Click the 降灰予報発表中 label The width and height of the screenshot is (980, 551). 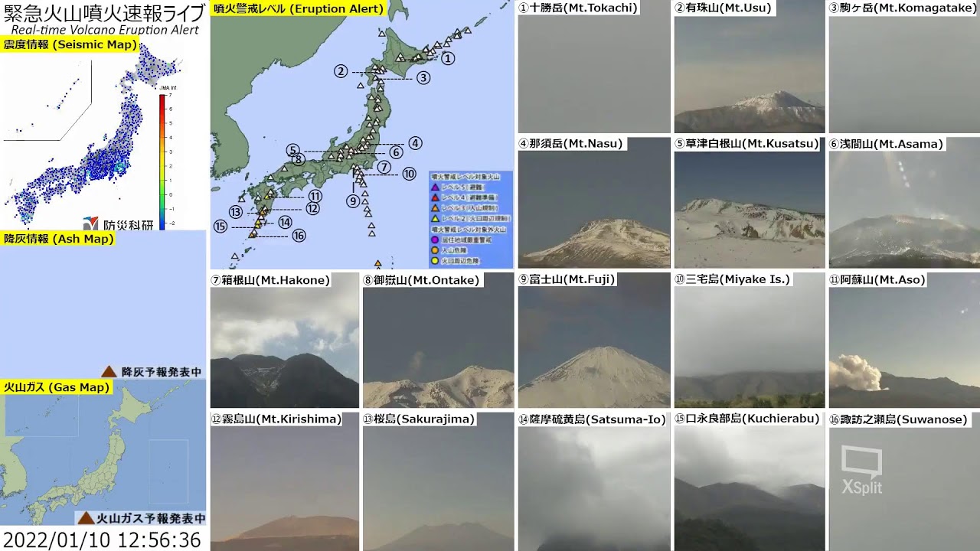[x=162, y=372]
